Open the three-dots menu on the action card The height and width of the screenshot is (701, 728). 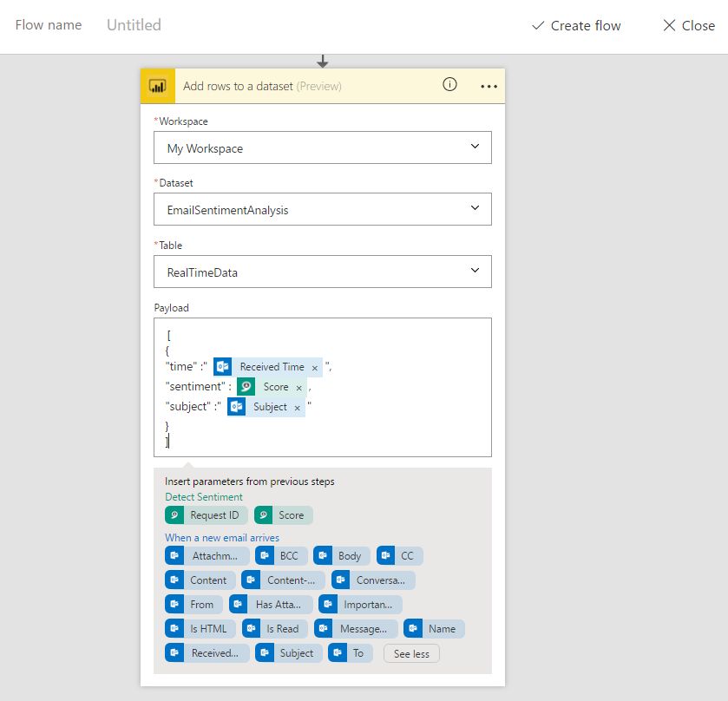pos(489,86)
